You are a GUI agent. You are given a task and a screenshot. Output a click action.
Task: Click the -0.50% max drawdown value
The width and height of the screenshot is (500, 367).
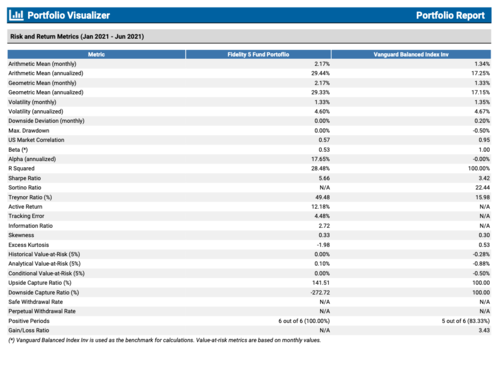pos(481,130)
